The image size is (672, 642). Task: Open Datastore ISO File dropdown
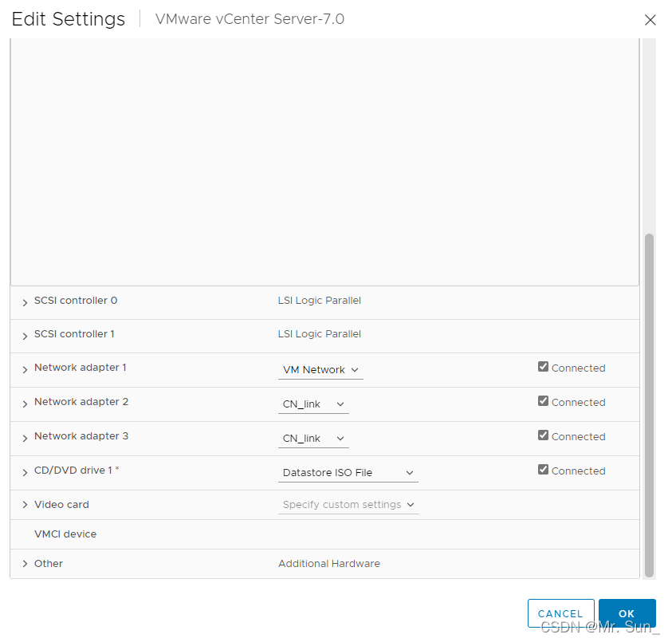point(348,473)
